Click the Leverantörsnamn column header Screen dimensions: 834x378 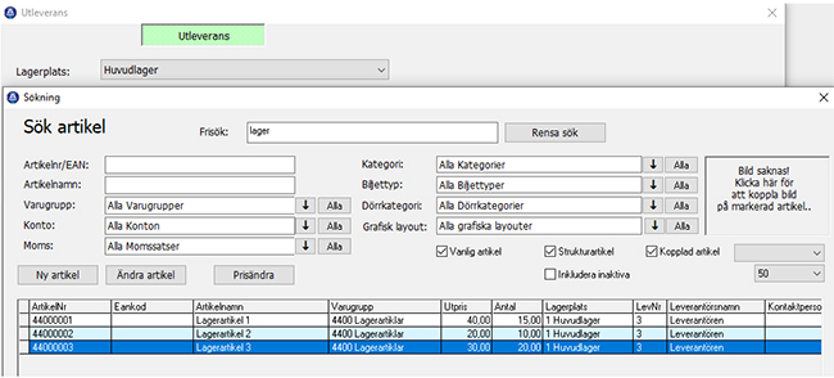coord(716,307)
